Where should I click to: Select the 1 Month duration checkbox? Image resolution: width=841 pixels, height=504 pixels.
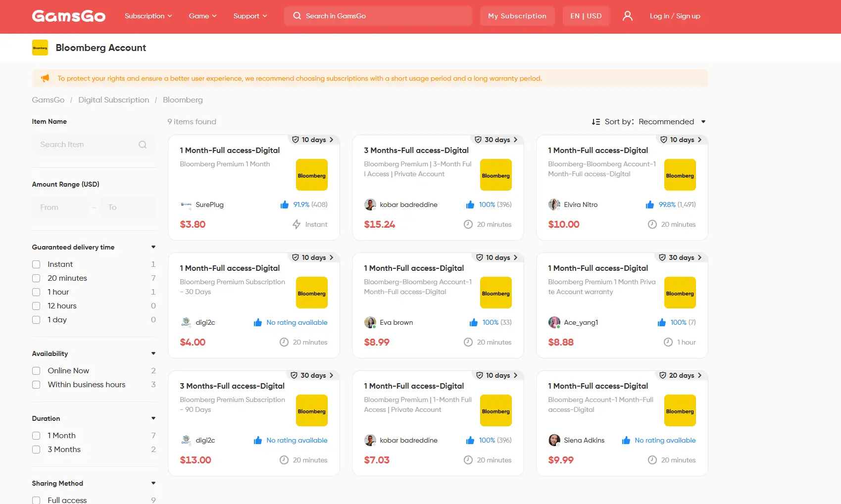click(36, 436)
